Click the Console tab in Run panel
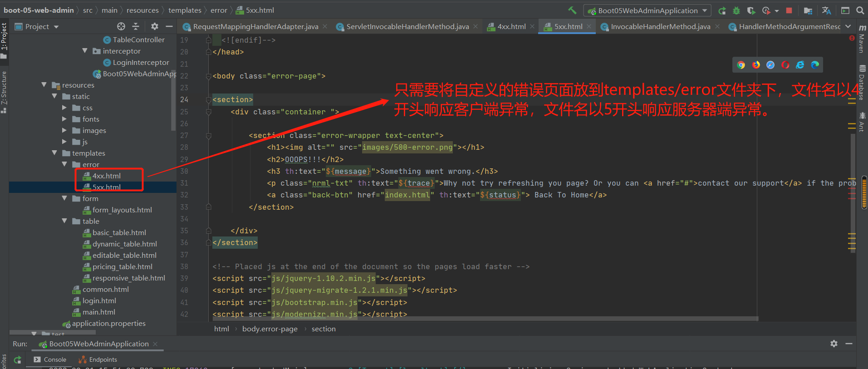This screenshot has height=369, width=868. [50, 359]
